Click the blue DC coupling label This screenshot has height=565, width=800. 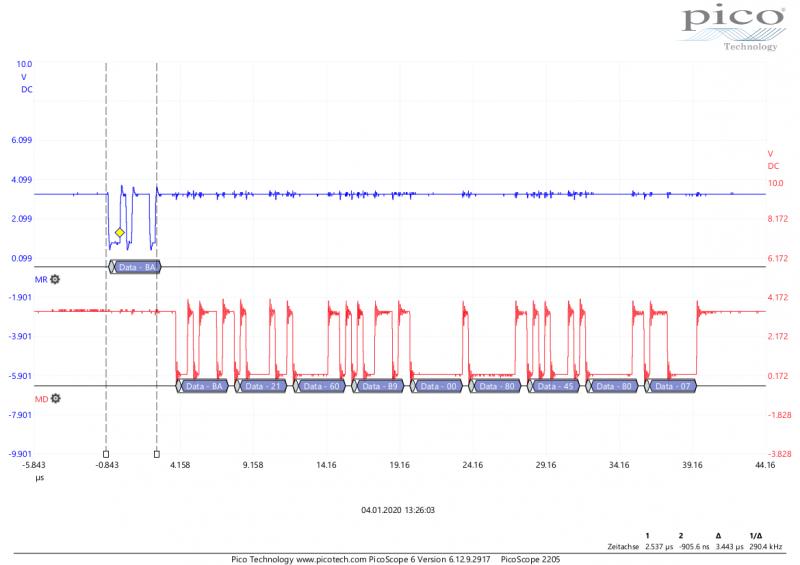click(27, 89)
